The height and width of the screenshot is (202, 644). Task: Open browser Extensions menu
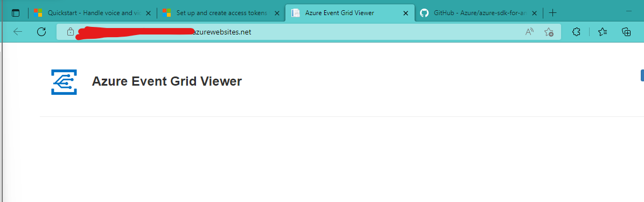coord(576,32)
